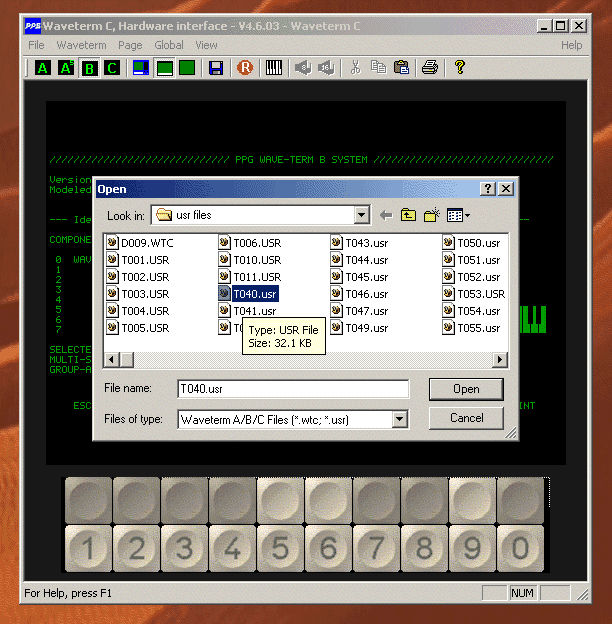Click the T054.usr file icon
This screenshot has width=612, height=624.
pyautogui.click(x=448, y=310)
